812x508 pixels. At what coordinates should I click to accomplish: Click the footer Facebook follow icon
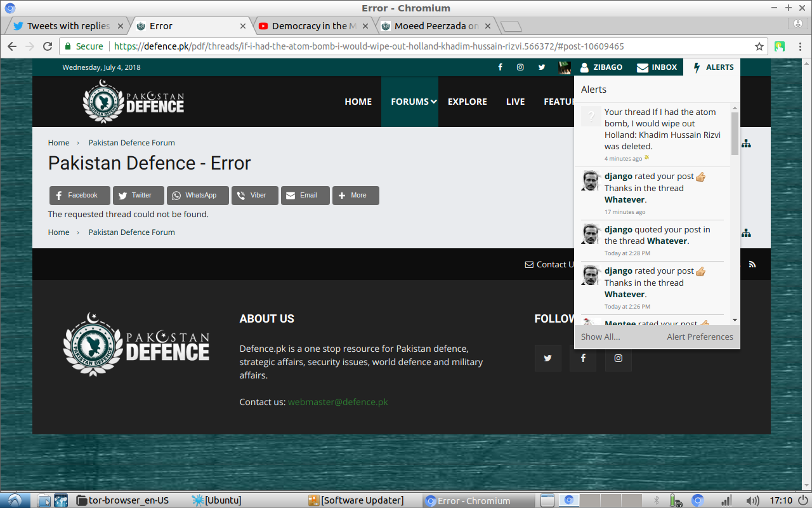583,358
